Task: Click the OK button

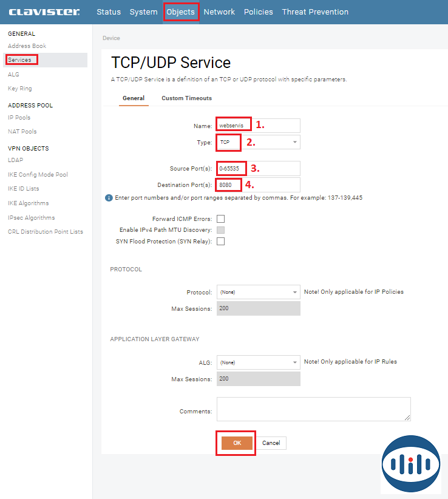Action: 237,443
